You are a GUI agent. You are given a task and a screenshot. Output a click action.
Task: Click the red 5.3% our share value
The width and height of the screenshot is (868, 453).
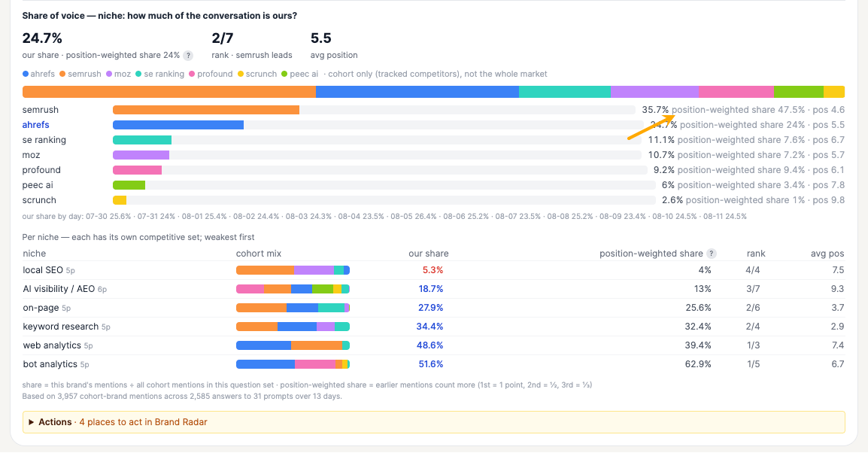pos(433,270)
